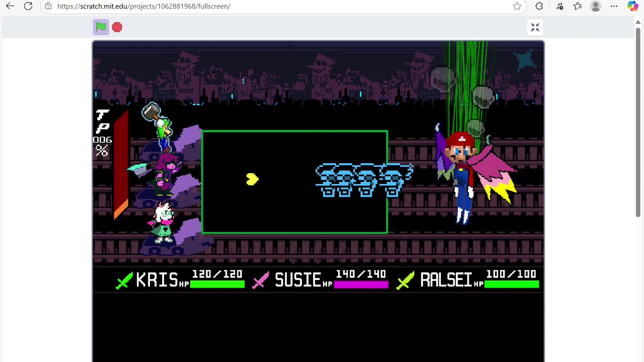Image resolution: width=644 pixels, height=362 pixels.
Task: Click the SUSIE name label
Action: pos(298,280)
